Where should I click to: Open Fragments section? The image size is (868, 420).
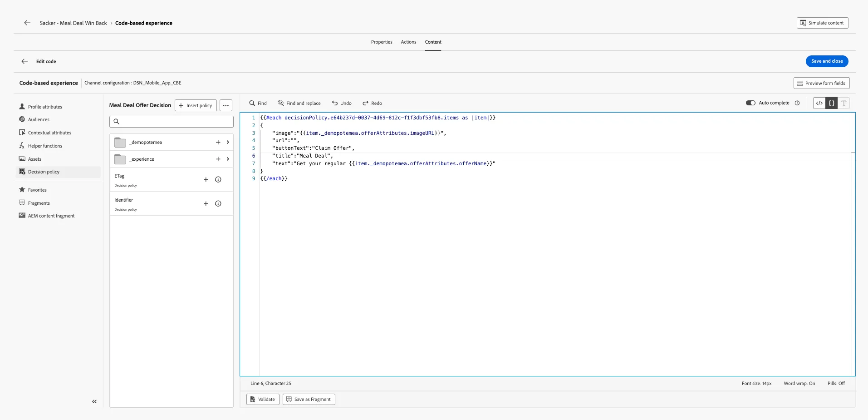pos(39,203)
